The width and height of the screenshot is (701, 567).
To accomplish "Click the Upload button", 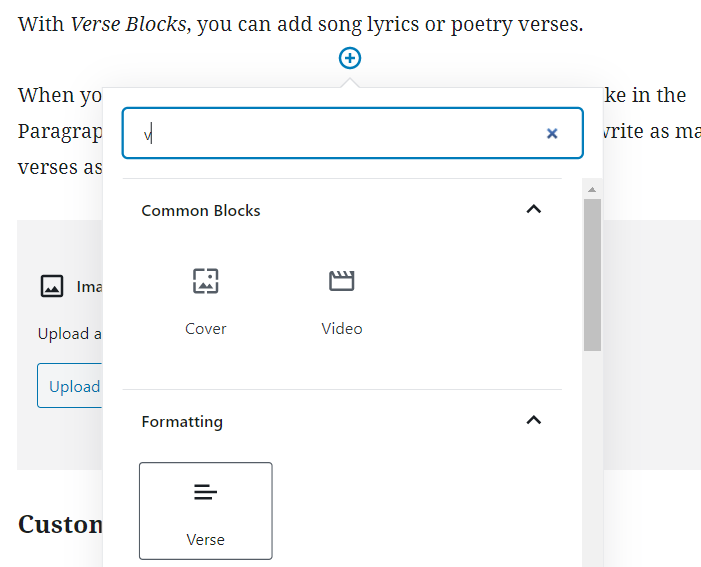I will coord(70,385).
